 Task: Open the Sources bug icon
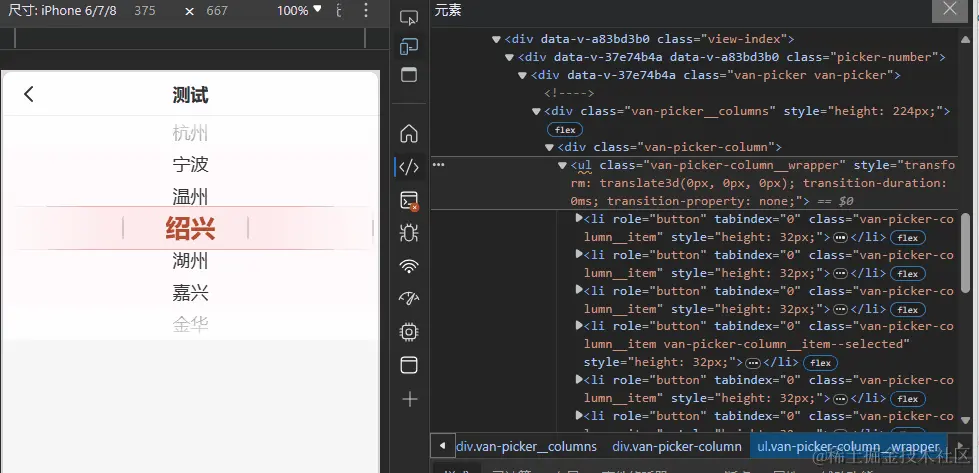pos(408,233)
